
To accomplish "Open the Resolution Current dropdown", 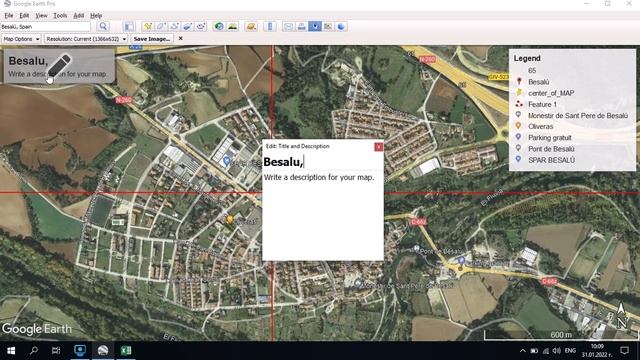I will click(86, 39).
